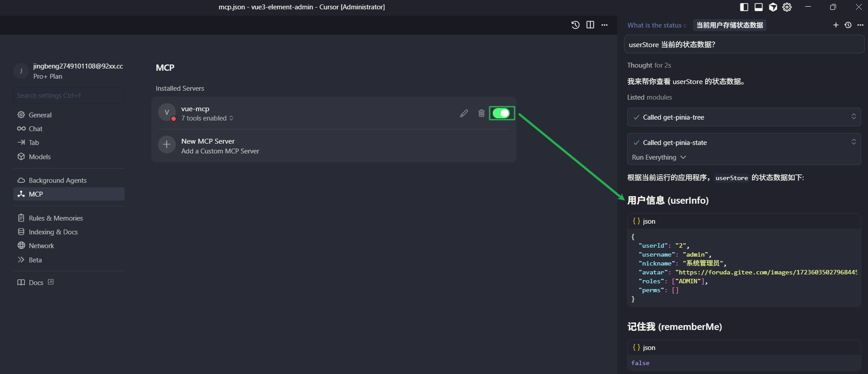Open Models settings section
The height and width of the screenshot is (374, 868).
tap(69, 157)
